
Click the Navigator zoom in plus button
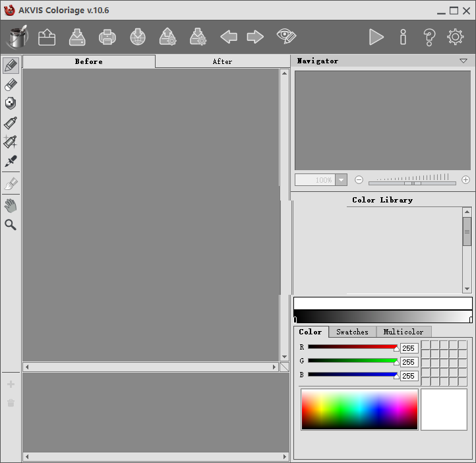[x=465, y=180]
